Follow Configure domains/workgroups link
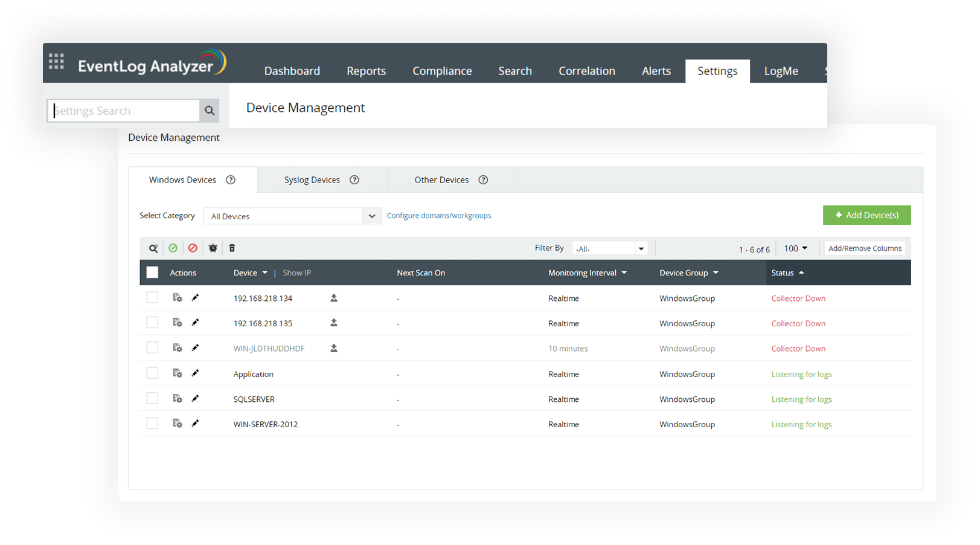The image size is (980, 545). tap(439, 216)
